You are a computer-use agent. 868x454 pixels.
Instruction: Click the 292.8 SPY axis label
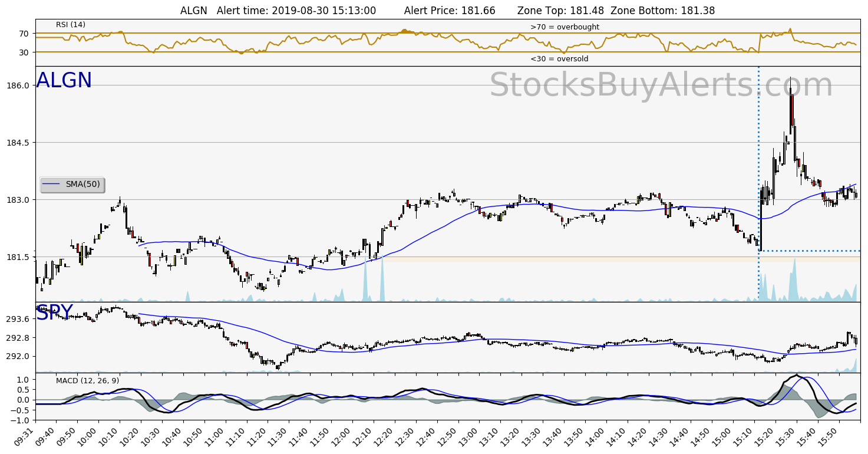coord(18,338)
